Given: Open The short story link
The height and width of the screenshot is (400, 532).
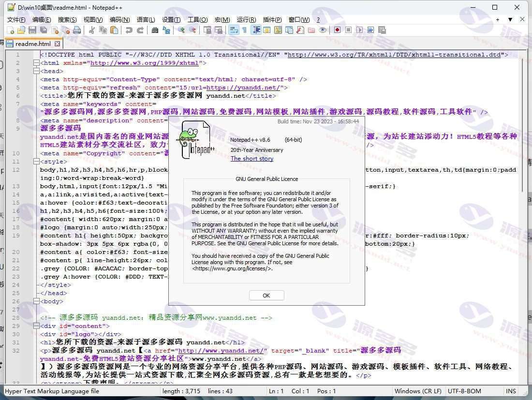Looking at the screenshot, I should coord(252,159).
